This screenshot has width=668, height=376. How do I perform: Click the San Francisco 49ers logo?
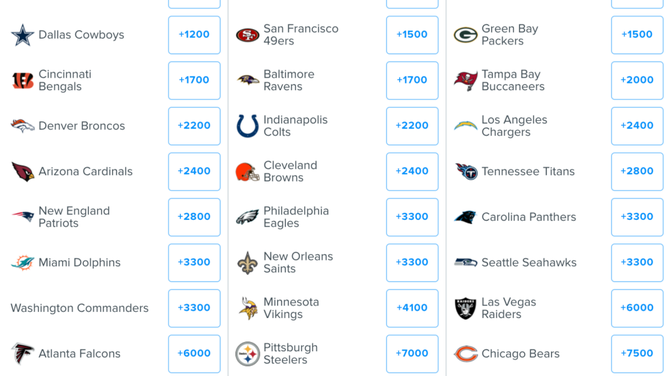(248, 35)
